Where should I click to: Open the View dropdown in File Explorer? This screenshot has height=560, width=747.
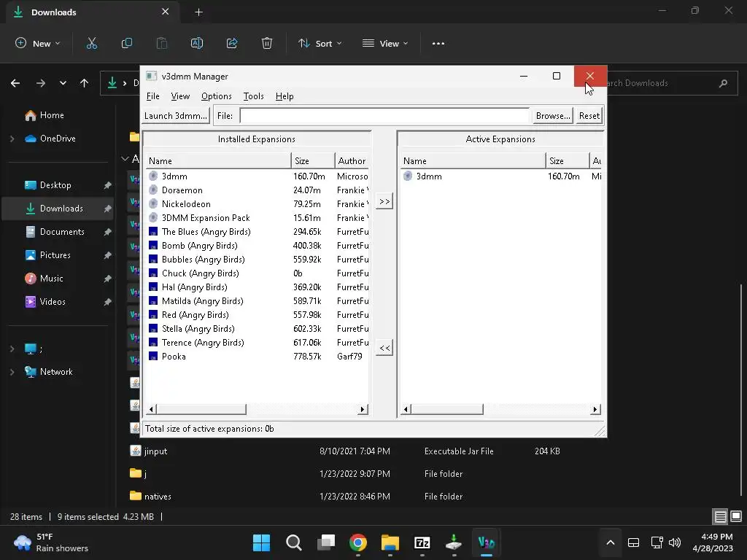click(x=385, y=43)
